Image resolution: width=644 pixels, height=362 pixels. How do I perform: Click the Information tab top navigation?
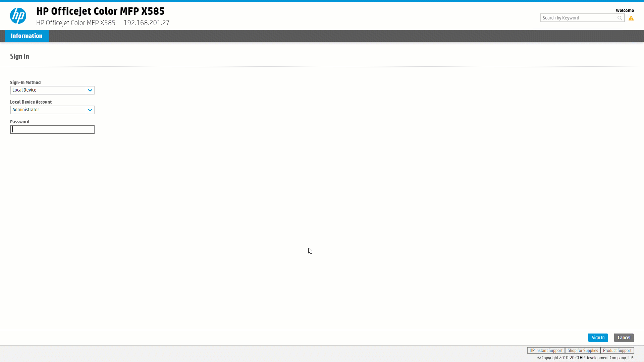(26, 36)
